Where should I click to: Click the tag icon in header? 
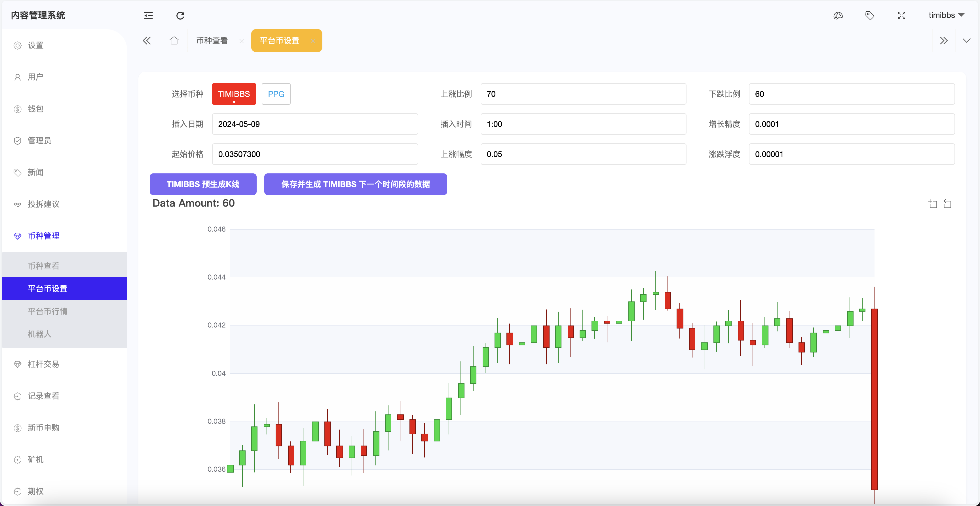[870, 16]
